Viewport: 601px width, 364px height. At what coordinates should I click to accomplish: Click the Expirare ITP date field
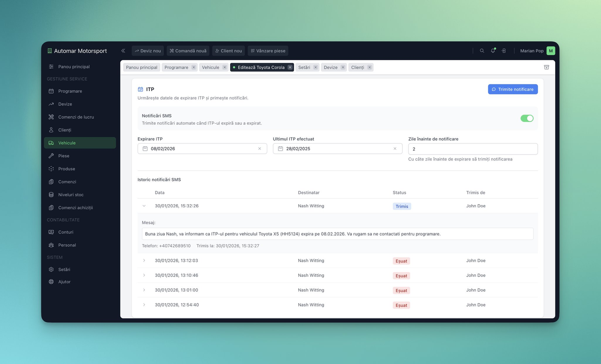tap(202, 149)
